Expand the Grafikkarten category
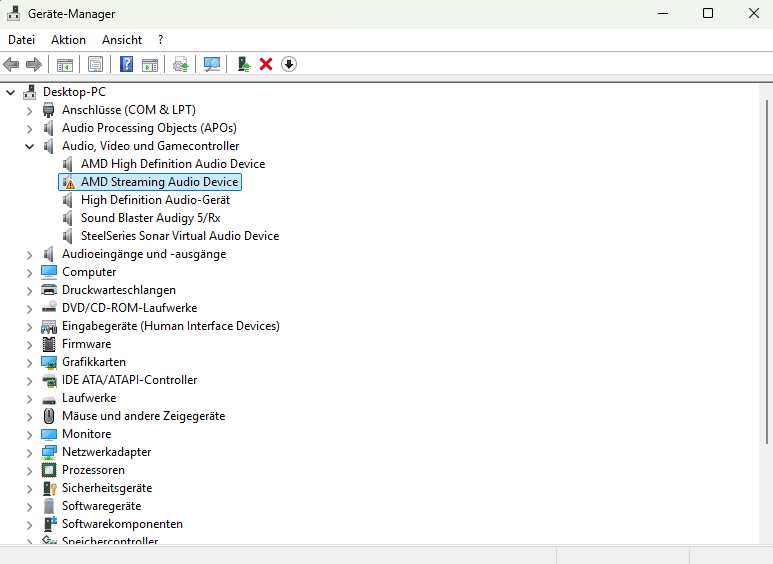The image size is (773, 564). click(30, 363)
